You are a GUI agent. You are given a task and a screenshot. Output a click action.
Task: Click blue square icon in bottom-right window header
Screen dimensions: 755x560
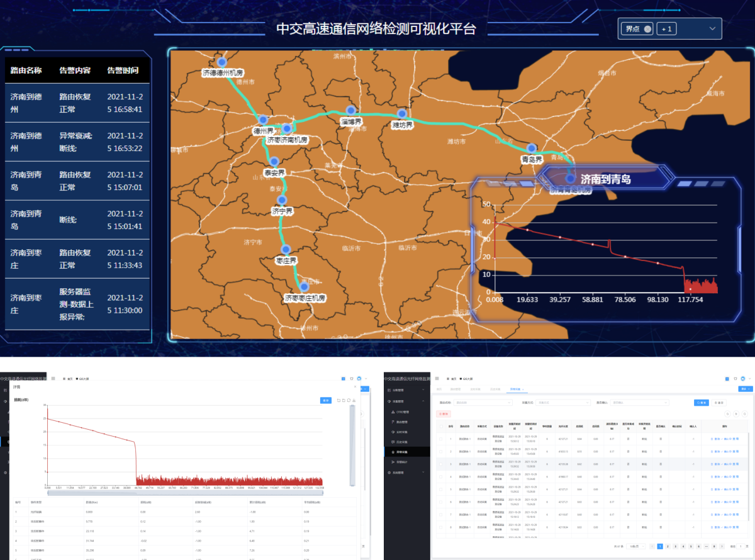click(727, 378)
